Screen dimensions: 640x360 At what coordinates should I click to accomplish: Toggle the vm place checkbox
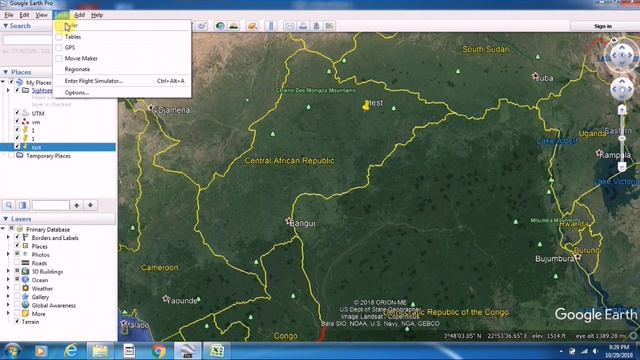[x=17, y=121]
